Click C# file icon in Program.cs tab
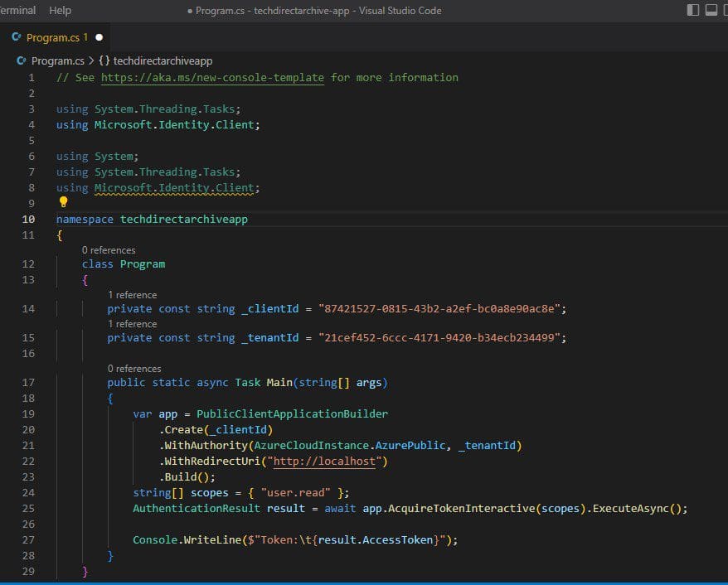The image size is (728, 585). (x=17, y=37)
